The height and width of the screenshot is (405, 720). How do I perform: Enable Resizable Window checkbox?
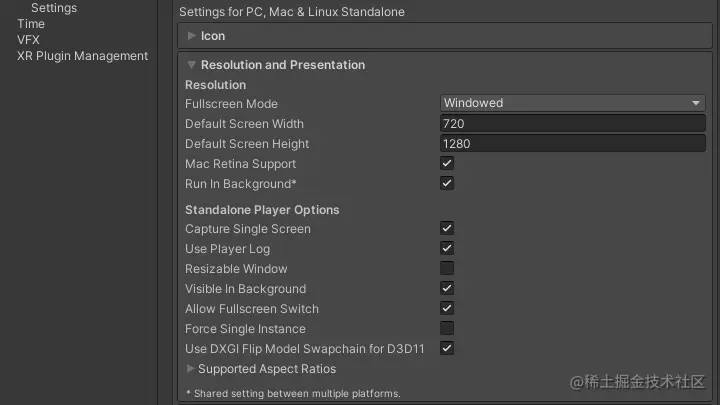coord(447,269)
